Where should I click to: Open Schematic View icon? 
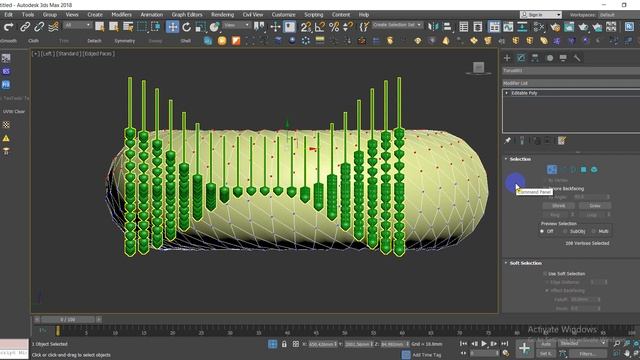(x=522, y=27)
